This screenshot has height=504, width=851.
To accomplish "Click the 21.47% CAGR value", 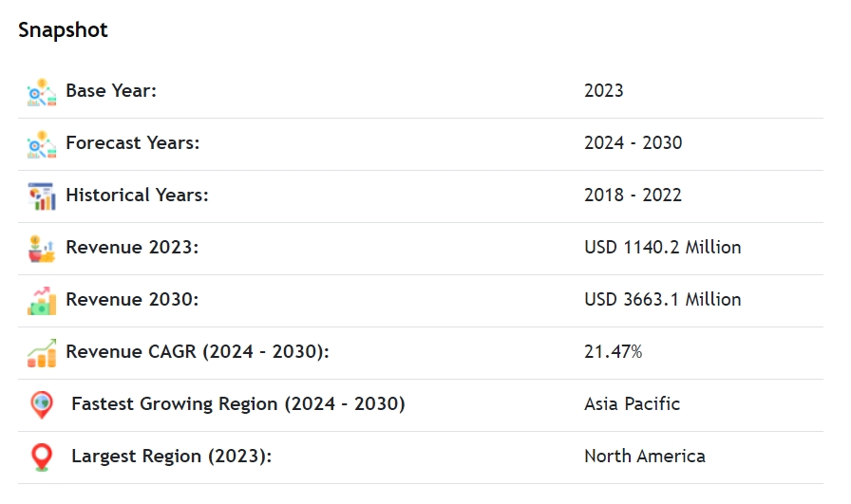I will point(613,352).
